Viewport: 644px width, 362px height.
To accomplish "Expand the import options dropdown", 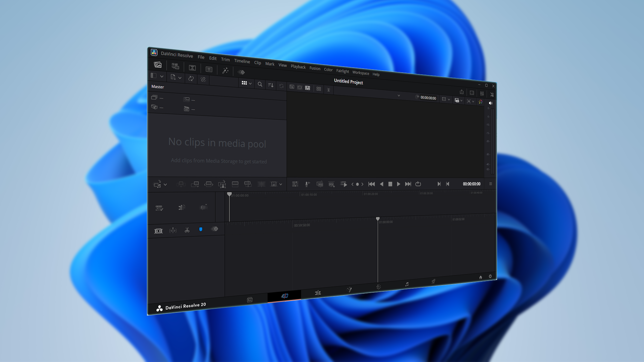I will 180,78.
